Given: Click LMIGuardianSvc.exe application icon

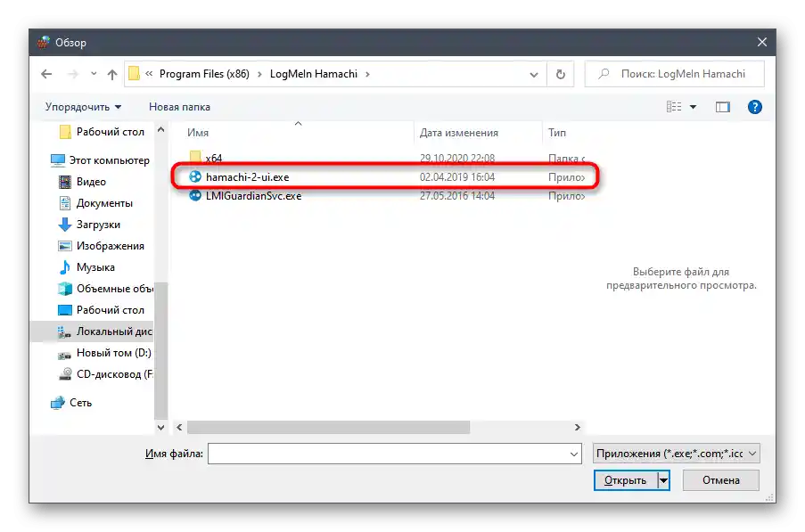Looking at the screenshot, I should pyautogui.click(x=195, y=196).
